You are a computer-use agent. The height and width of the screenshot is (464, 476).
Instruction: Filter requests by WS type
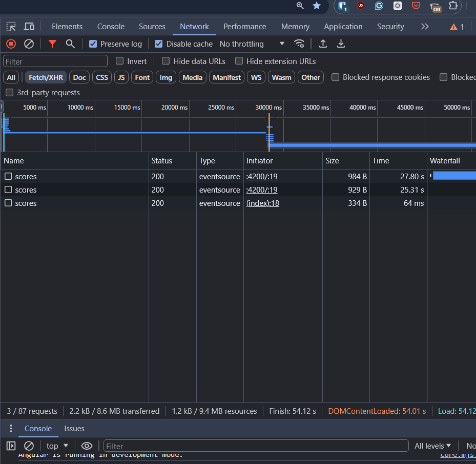(x=256, y=77)
